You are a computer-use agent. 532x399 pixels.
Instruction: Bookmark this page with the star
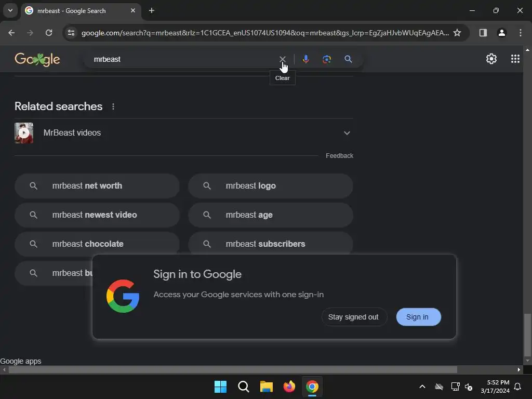coord(457,33)
